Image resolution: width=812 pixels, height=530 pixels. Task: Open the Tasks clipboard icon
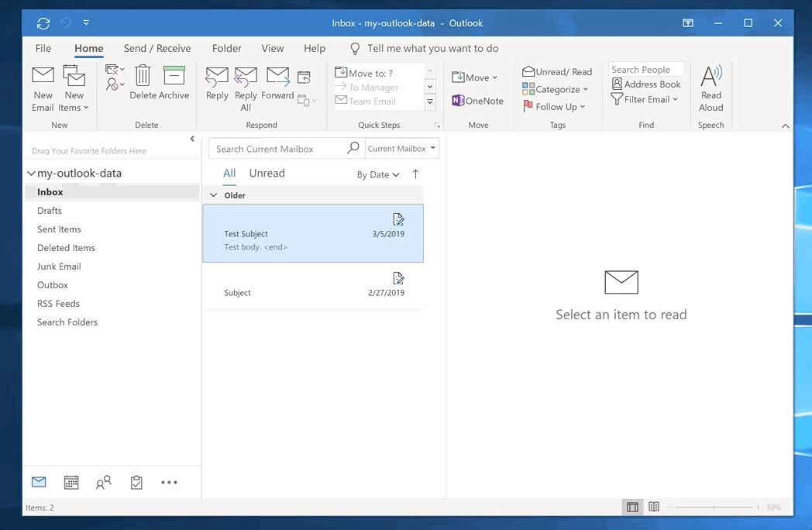point(136,483)
